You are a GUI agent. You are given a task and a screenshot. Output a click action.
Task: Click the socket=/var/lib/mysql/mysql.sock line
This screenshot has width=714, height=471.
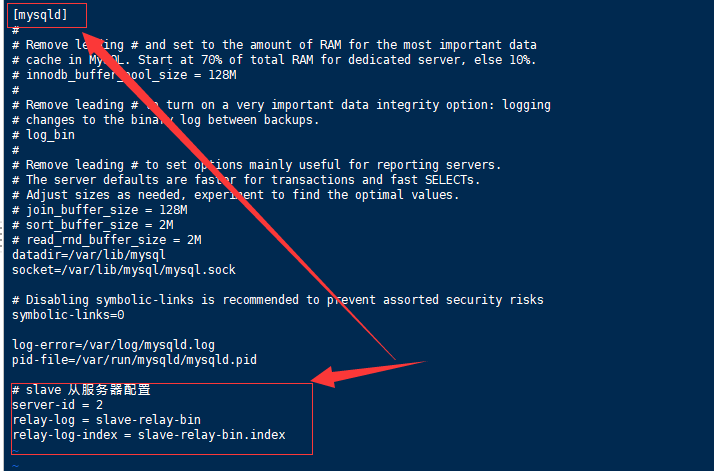pos(124,269)
